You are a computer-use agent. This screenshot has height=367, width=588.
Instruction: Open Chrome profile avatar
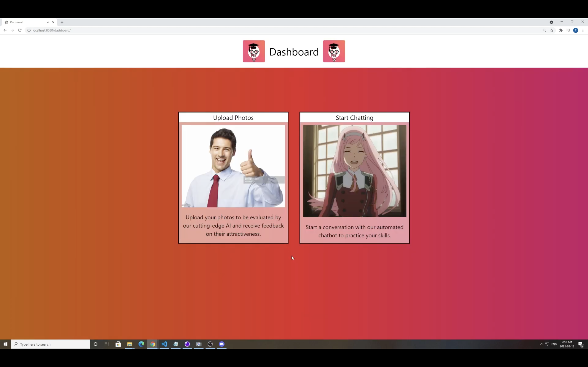576,30
